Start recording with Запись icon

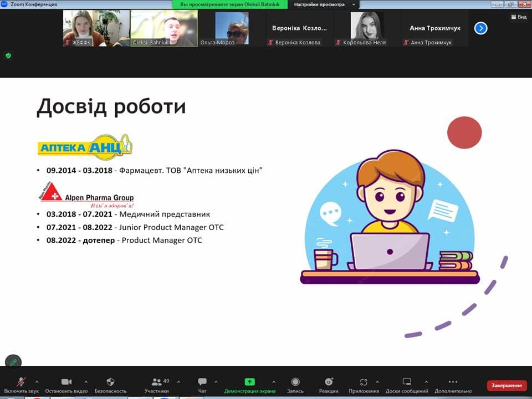(295, 382)
